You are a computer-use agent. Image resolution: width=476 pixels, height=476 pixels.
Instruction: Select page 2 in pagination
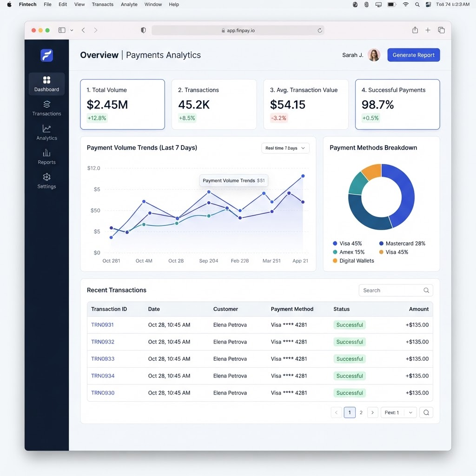pyautogui.click(x=361, y=413)
